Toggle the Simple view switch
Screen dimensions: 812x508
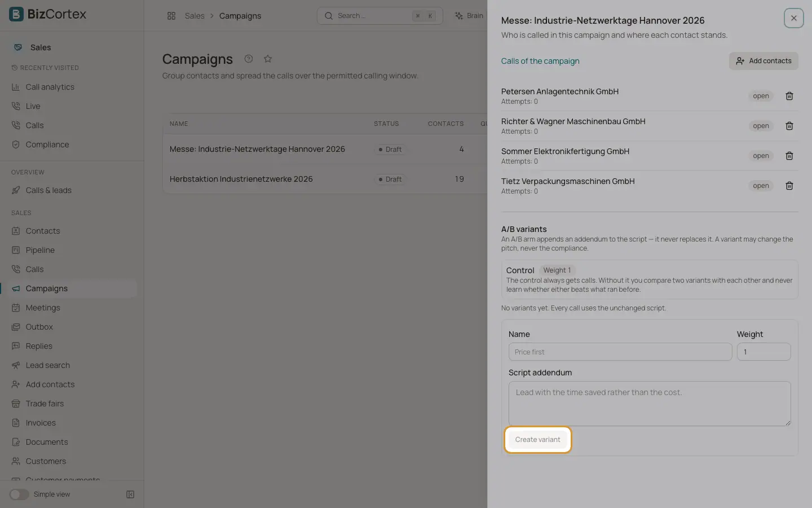(19, 494)
